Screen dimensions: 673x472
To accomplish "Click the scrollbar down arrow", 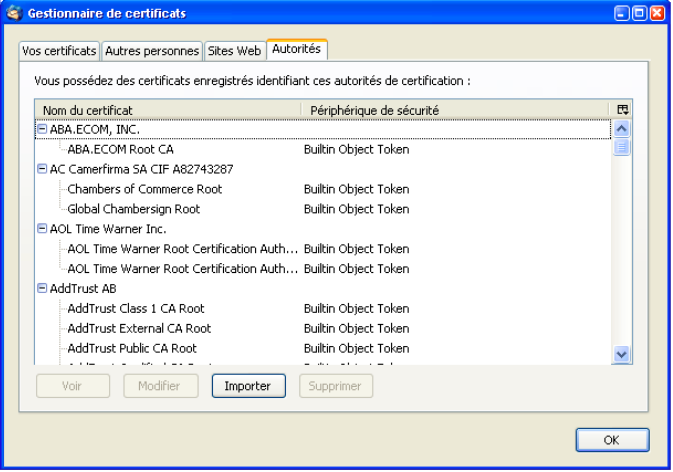I will tap(621, 354).
